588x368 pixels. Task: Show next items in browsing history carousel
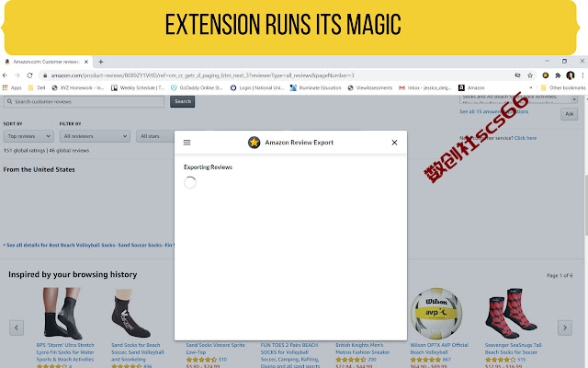click(565, 328)
